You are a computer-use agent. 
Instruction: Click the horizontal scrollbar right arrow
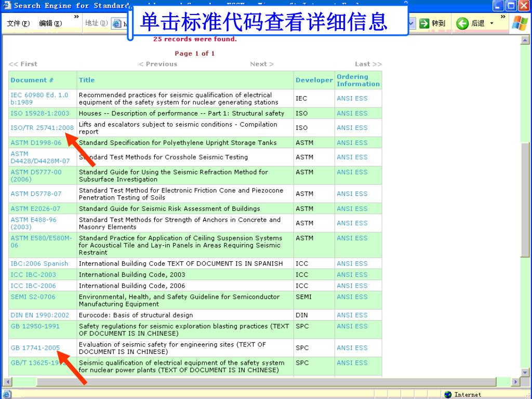[x=516, y=382]
